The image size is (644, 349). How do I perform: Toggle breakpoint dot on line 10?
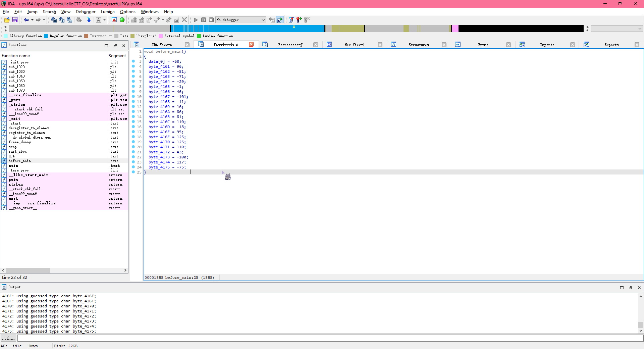pyautogui.click(x=133, y=97)
